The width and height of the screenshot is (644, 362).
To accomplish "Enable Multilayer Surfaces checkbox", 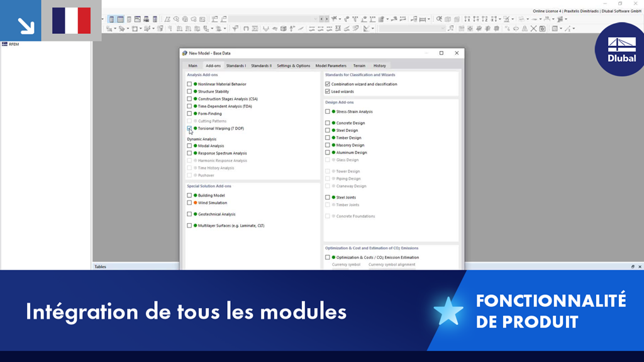I will click(x=189, y=226).
